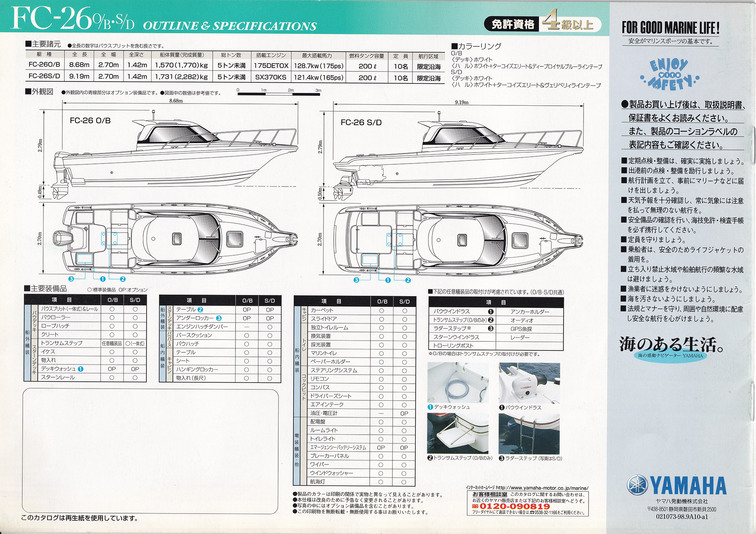This screenshot has width=756, height=534.
Task: Click the カラーリング section heading
Action: tap(476, 46)
